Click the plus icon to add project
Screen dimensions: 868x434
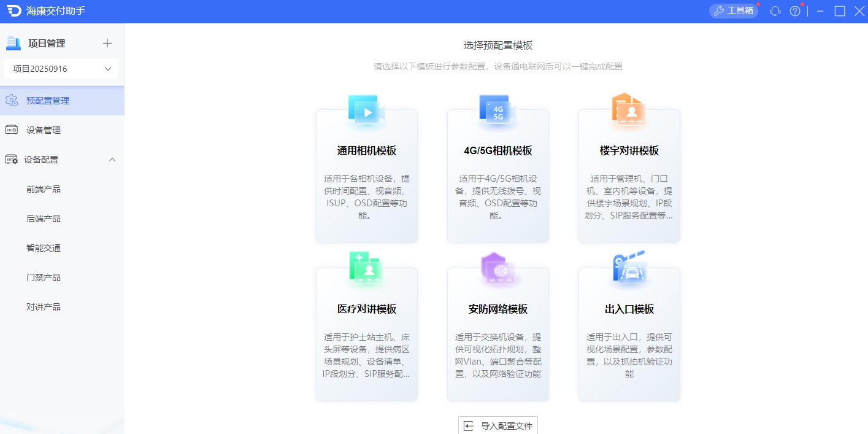[x=107, y=43]
